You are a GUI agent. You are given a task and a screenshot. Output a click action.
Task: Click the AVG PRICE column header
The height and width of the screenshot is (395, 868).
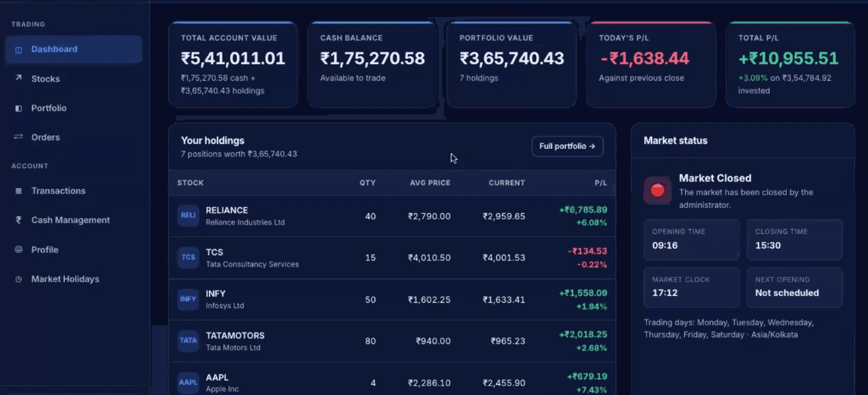430,183
